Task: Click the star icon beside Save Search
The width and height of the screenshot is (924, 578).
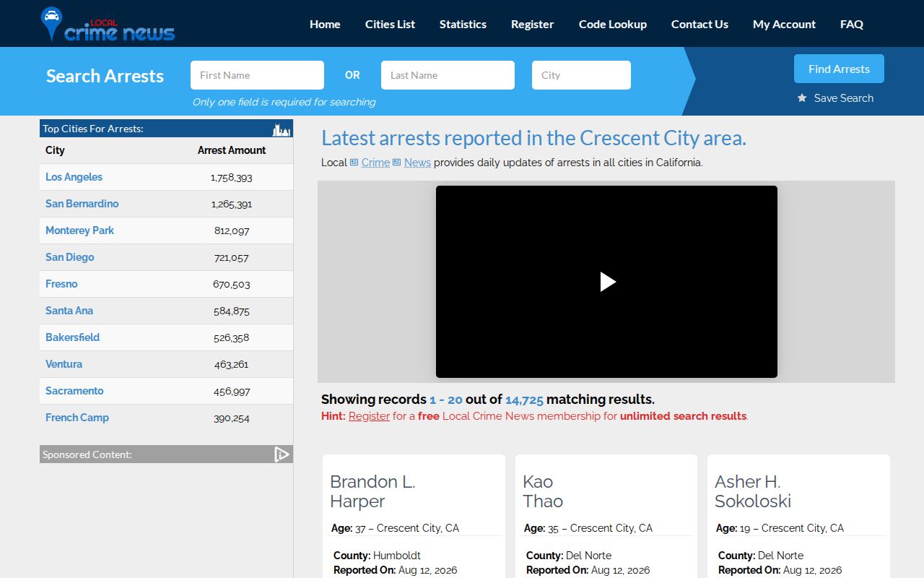Action: coord(802,98)
